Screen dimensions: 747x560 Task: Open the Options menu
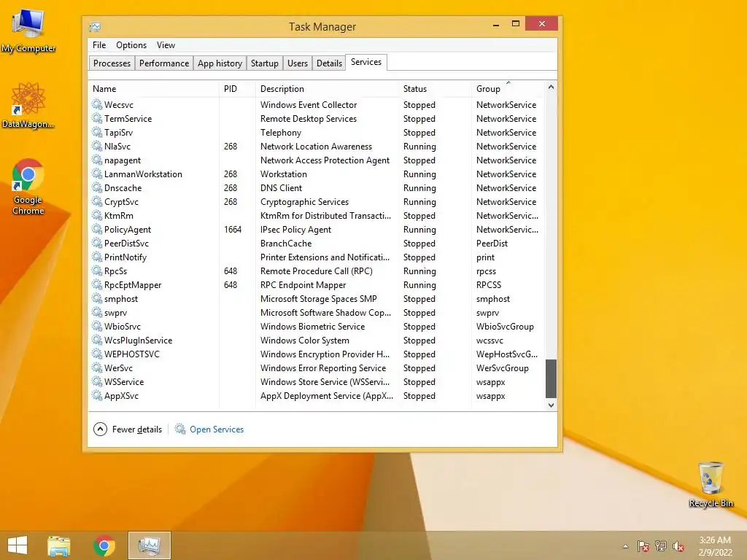coord(131,44)
